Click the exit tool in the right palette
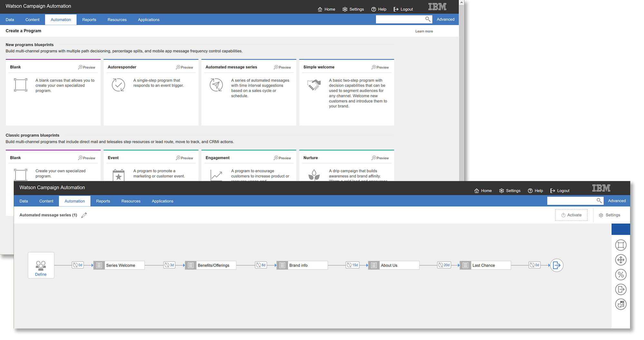The image size is (644, 340). pyautogui.click(x=621, y=289)
